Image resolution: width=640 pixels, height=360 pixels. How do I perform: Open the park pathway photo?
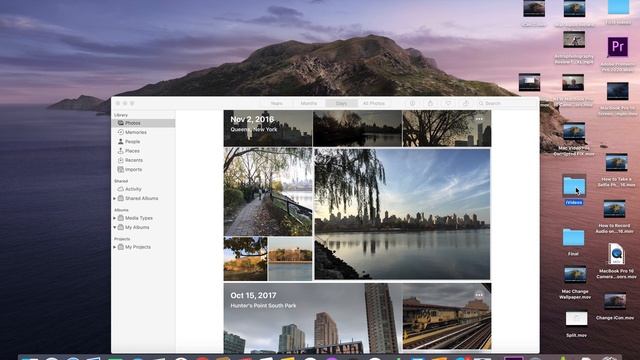268,192
